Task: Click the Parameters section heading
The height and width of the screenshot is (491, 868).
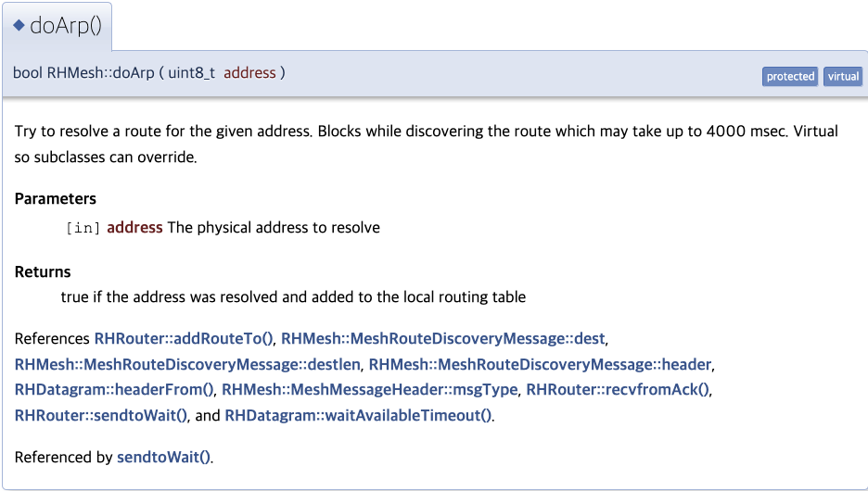Action: coord(56,199)
